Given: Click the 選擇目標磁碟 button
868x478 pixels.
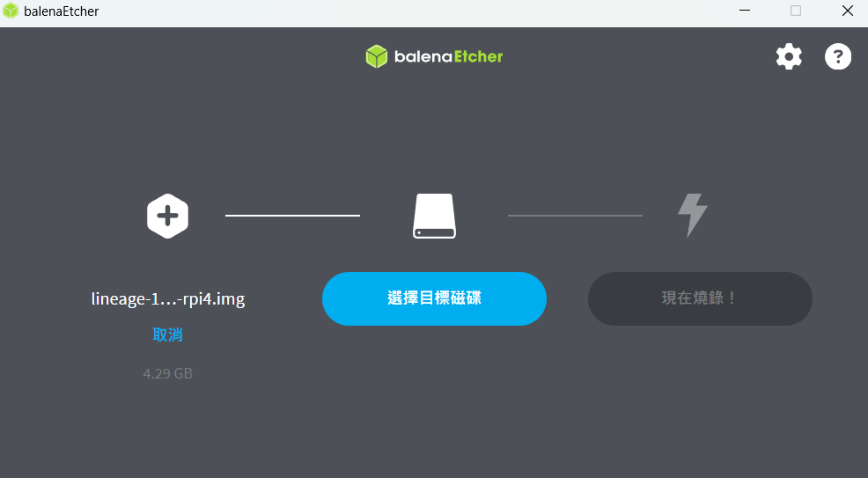Looking at the screenshot, I should point(435,298).
